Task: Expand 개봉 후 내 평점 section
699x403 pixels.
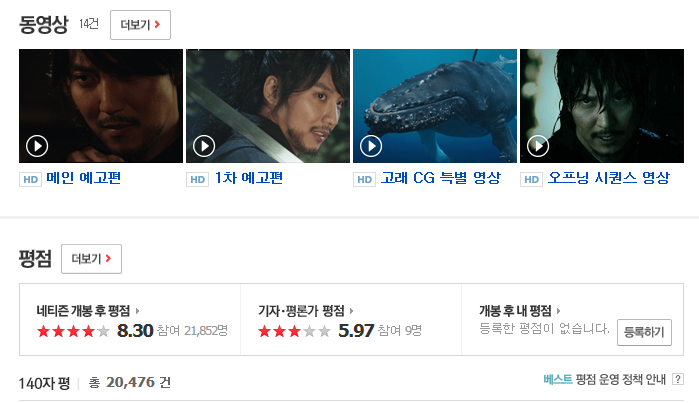Action: click(520, 310)
